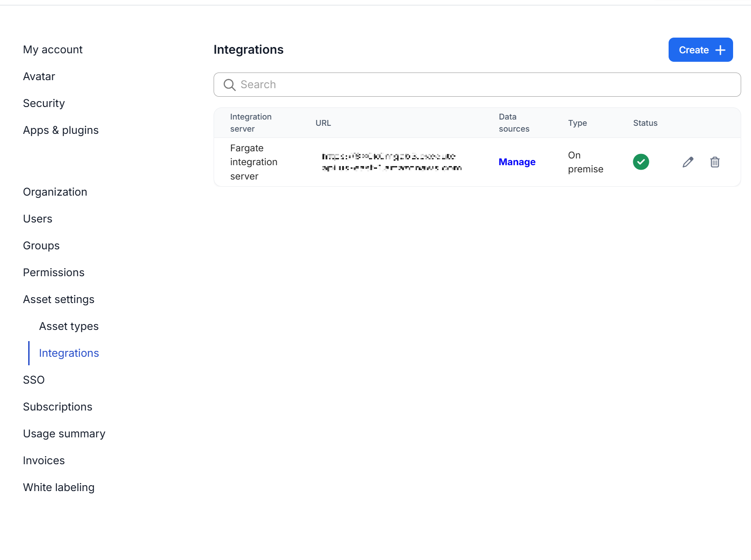751x560 pixels.
Task: Go to the Avatar page
Action: coord(39,77)
